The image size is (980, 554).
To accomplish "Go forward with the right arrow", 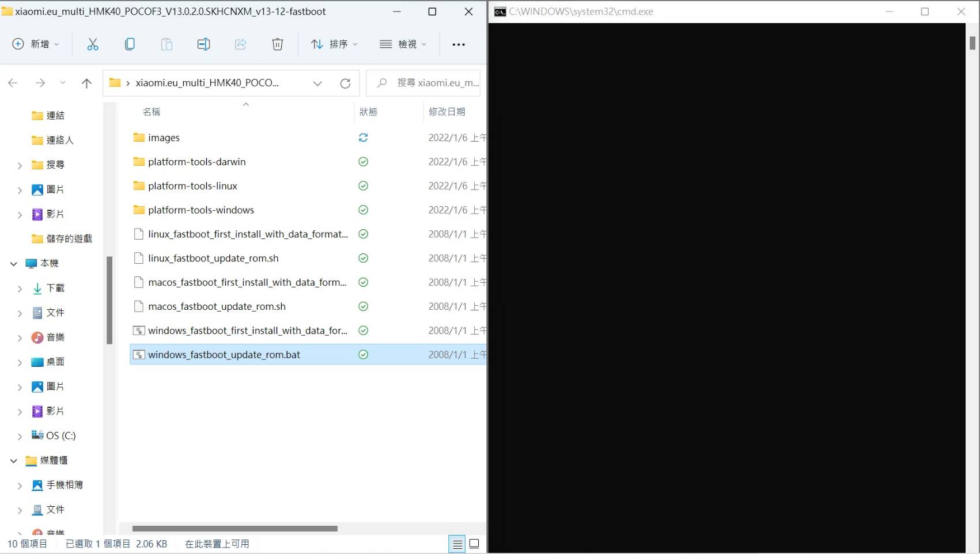I will point(40,83).
